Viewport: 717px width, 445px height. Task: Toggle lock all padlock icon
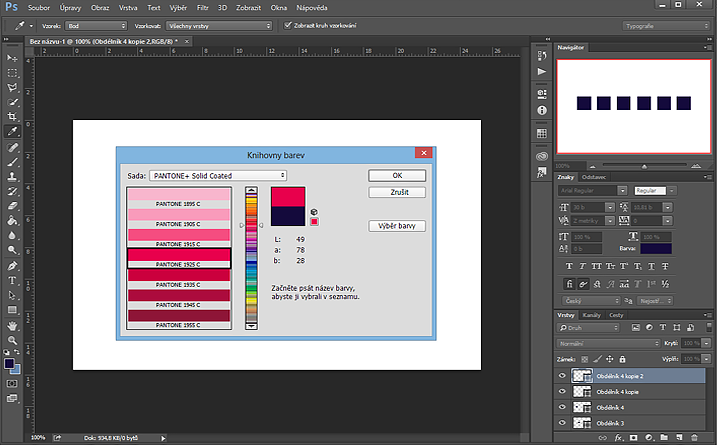pyautogui.click(x=622, y=359)
